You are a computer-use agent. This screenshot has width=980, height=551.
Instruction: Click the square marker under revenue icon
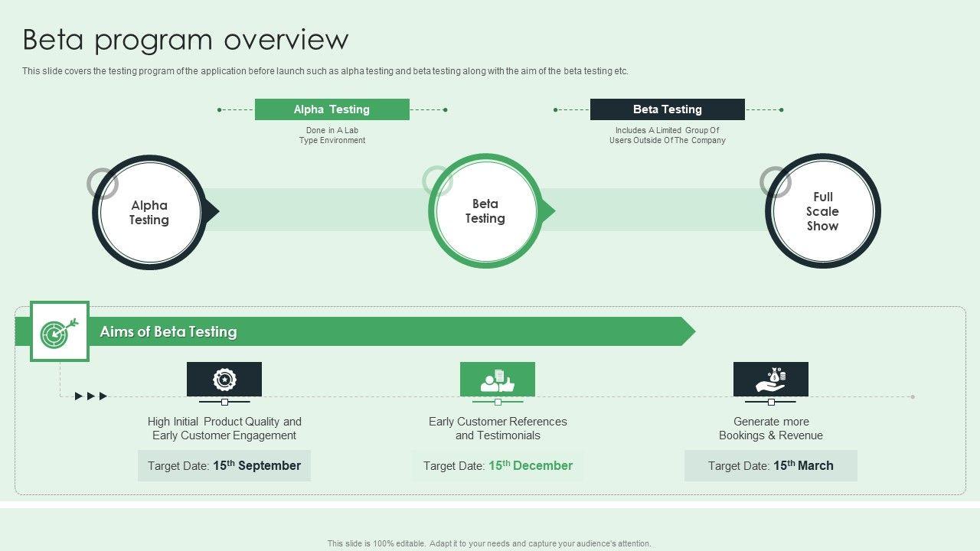click(x=771, y=402)
